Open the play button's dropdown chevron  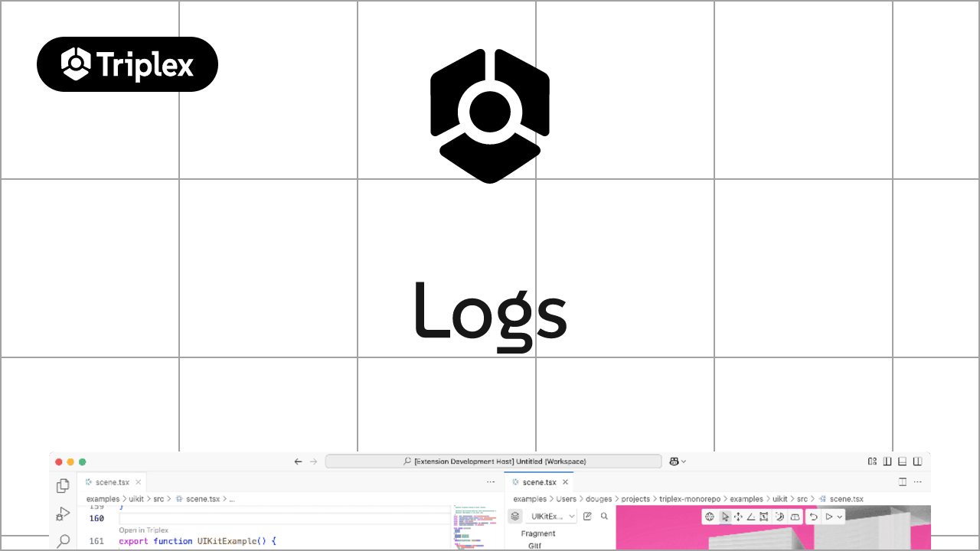839,517
